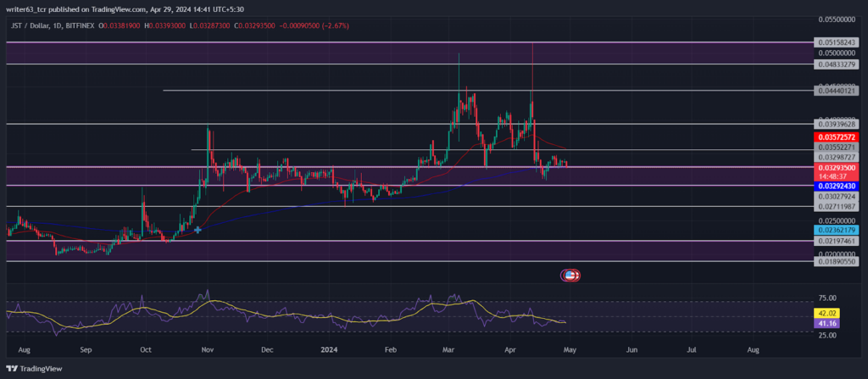Click the -0.00090500 (-2.67%) change value

[x=314, y=25]
